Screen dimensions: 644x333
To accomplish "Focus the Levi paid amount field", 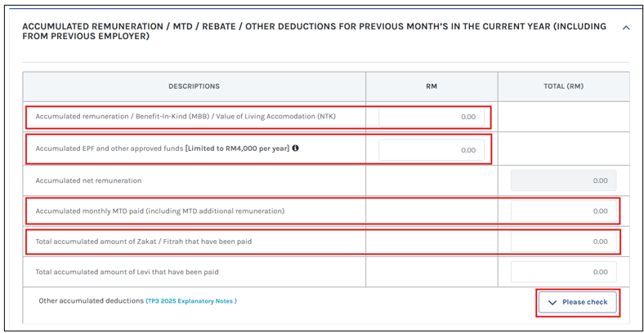I will click(x=564, y=272).
